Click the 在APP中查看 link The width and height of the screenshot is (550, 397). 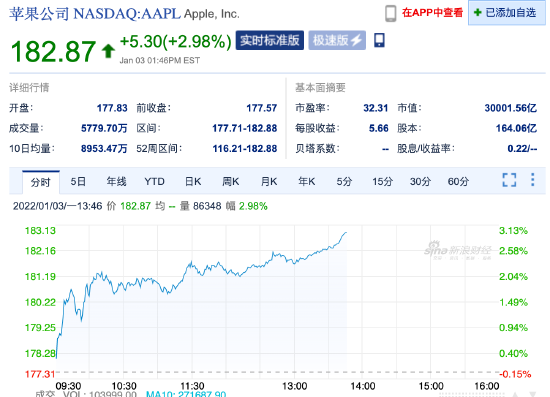432,13
